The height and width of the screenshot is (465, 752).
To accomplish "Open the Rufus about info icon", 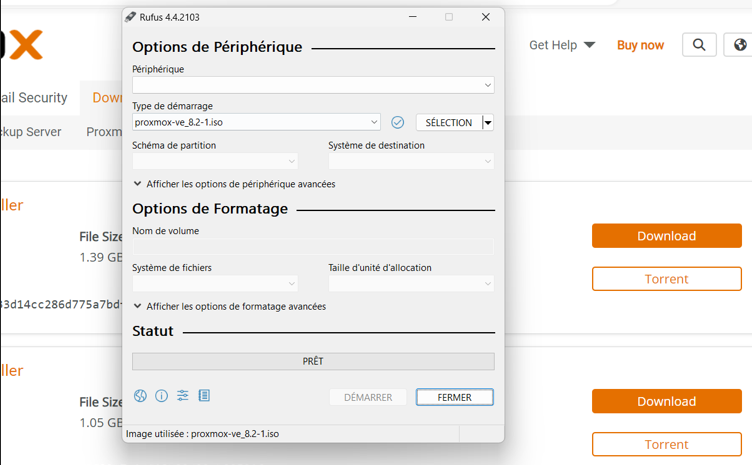I will pos(162,395).
